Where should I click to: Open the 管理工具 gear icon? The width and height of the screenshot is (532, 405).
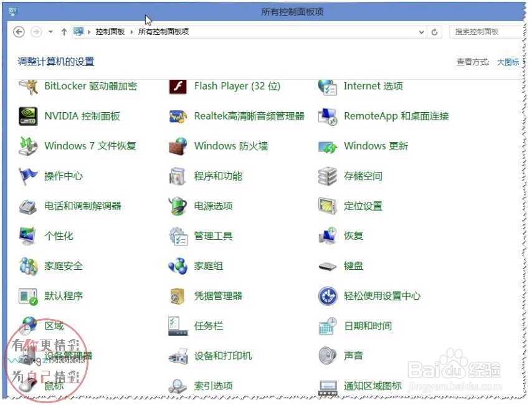click(x=178, y=236)
